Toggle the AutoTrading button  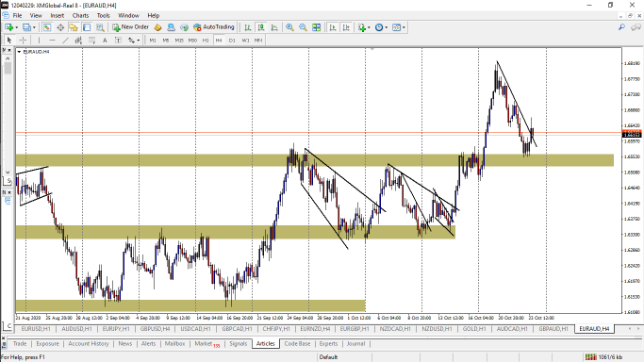(214, 27)
